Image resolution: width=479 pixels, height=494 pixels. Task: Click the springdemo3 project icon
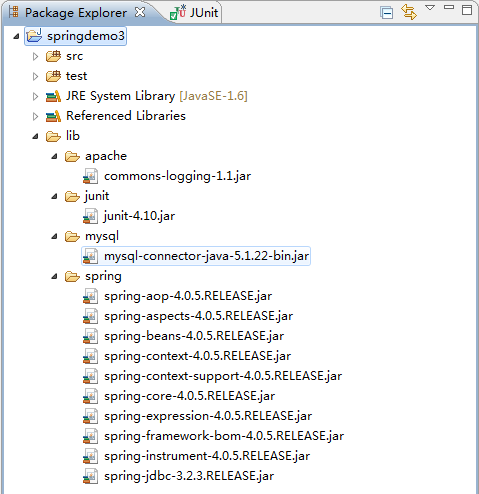click(34, 35)
